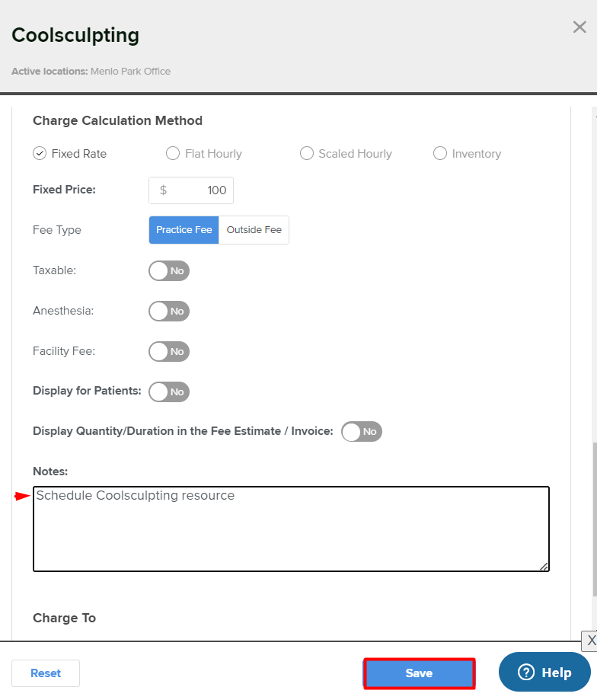Dismiss the Help widget with X
597x700 pixels.
(590, 641)
